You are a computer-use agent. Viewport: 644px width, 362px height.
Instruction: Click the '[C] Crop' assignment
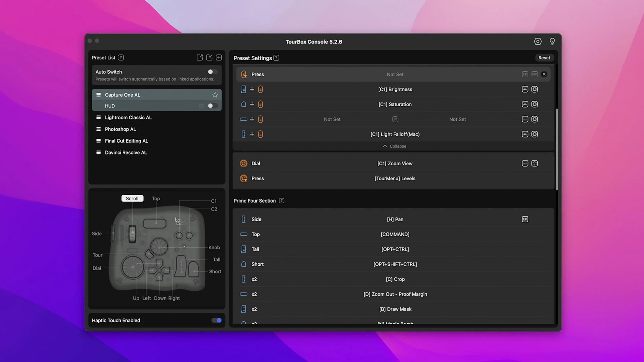tap(395, 279)
